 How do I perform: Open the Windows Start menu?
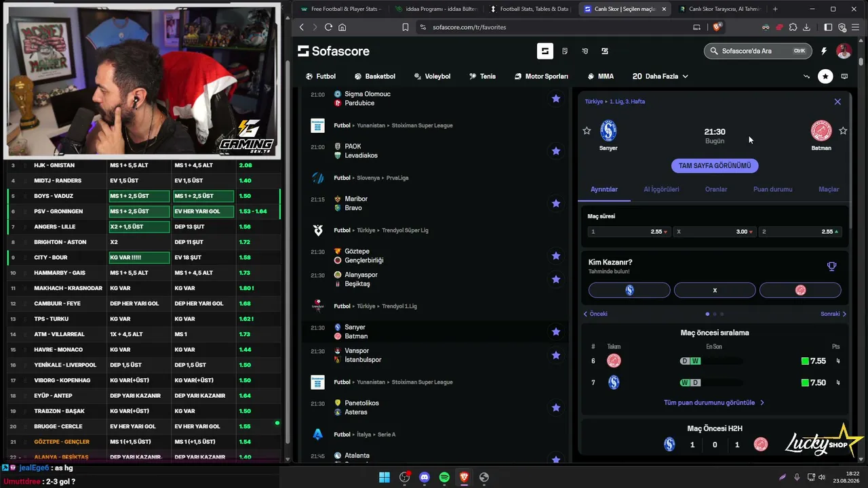(384, 477)
